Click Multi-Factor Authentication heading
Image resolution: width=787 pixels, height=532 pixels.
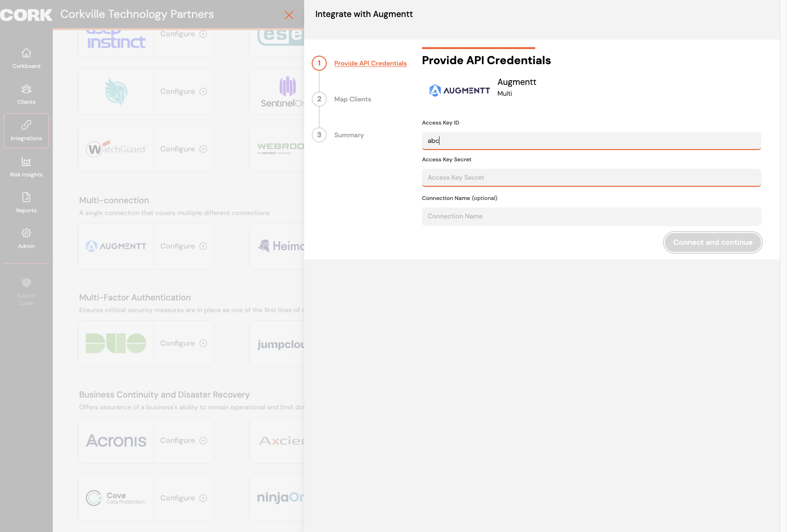[x=135, y=298]
